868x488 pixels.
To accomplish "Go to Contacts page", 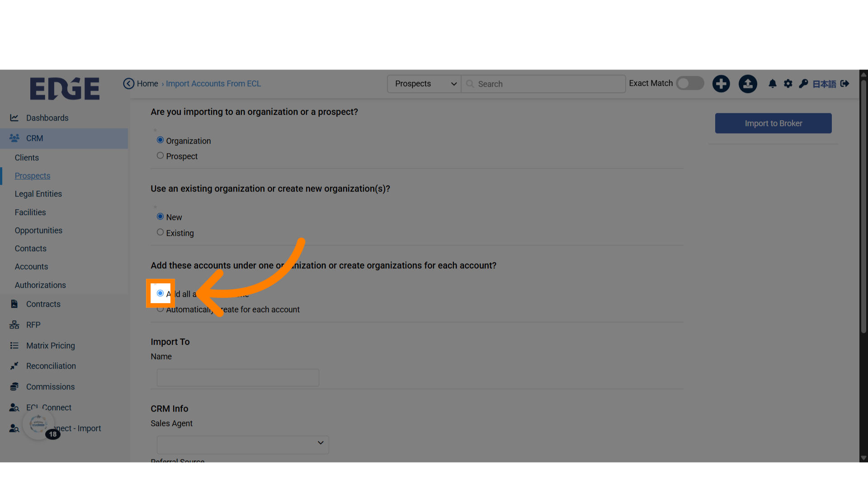I will pos(30,249).
